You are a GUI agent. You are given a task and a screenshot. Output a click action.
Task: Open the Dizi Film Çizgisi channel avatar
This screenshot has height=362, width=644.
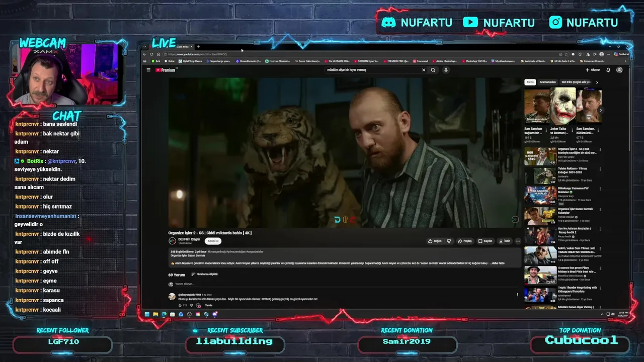tap(172, 241)
